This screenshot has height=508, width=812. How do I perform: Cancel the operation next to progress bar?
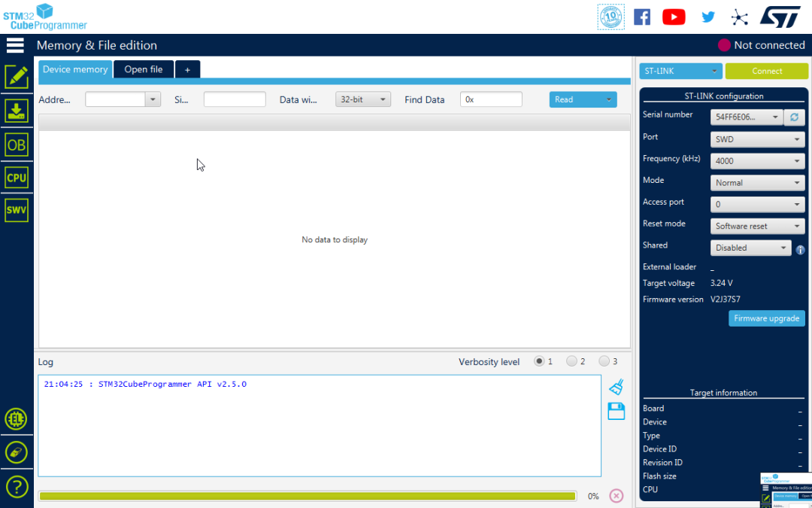(617, 496)
